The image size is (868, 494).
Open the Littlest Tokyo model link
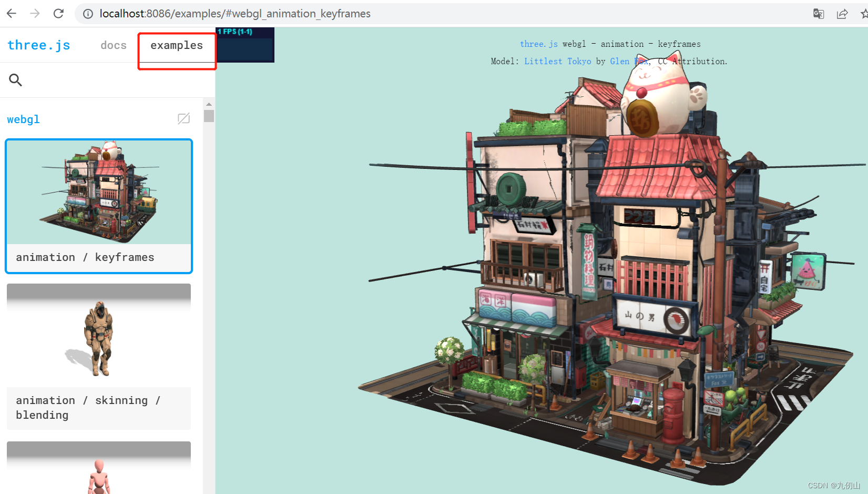(557, 61)
